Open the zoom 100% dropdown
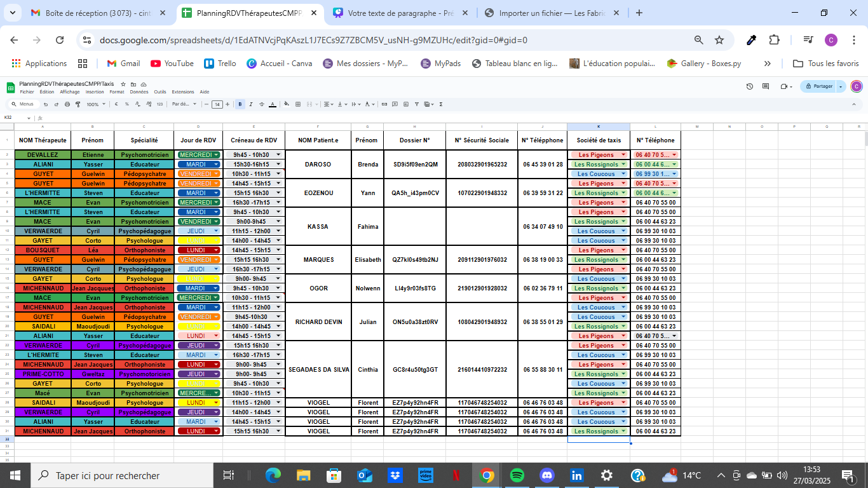This screenshot has height=488, width=868. tap(96, 104)
